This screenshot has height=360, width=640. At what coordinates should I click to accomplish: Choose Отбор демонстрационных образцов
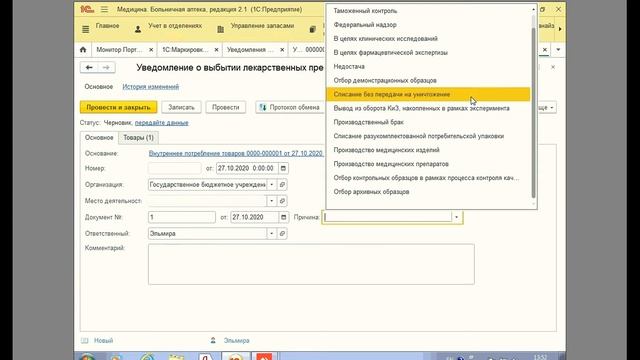tap(428, 80)
